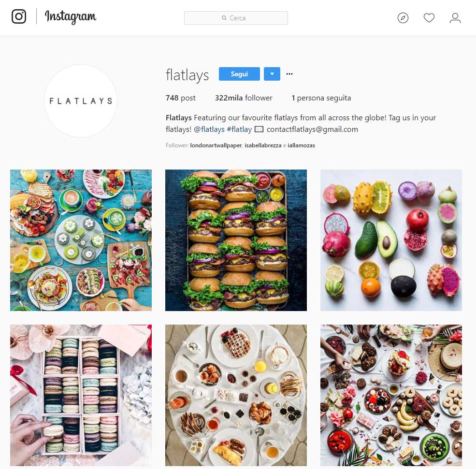Image resolution: width=476 pixels, height=469 pixels.
Task: Open the 1 persona seguita list
Action: (321, 98)
